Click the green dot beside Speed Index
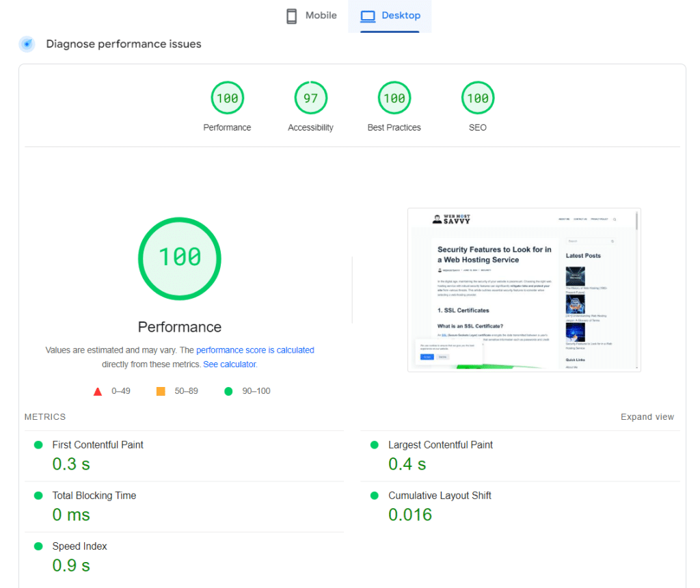700x588 pixels. [x=39, y=546]
